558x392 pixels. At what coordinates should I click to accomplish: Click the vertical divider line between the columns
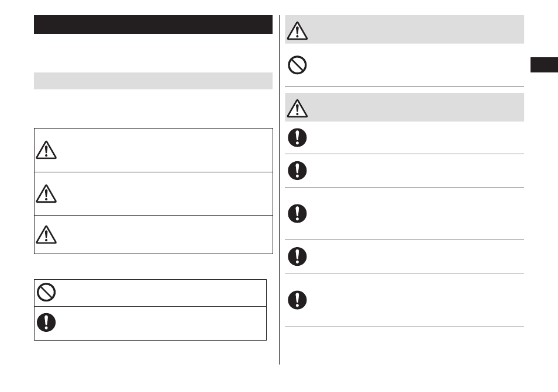tap(280, 190)
